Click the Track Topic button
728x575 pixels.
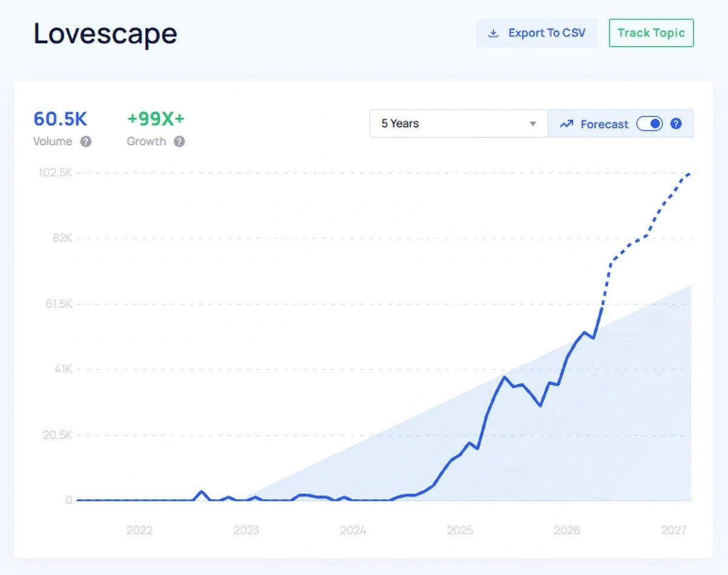click(x=651, y=33)
